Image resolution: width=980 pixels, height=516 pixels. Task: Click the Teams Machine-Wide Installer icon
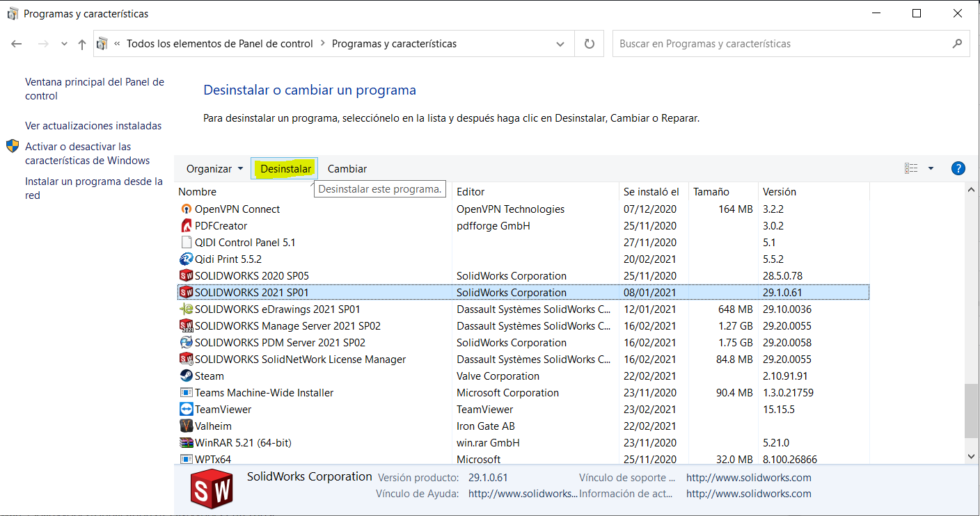186,393
